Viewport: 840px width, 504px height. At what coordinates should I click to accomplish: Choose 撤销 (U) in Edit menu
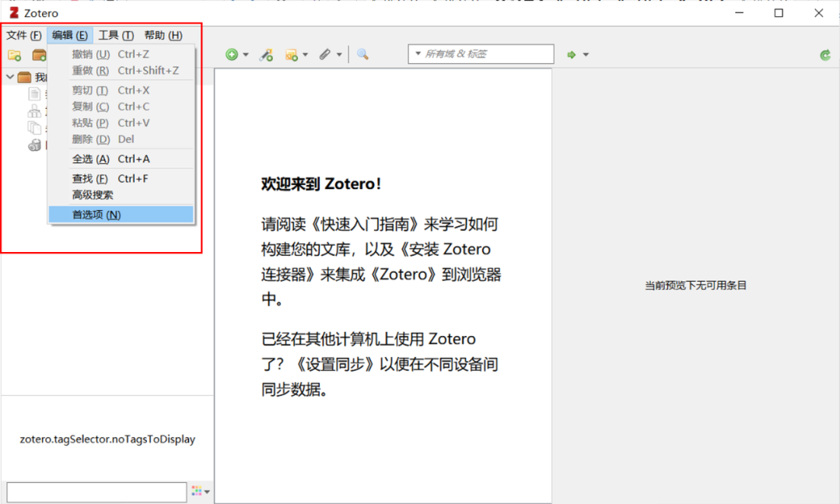(121, 54)
